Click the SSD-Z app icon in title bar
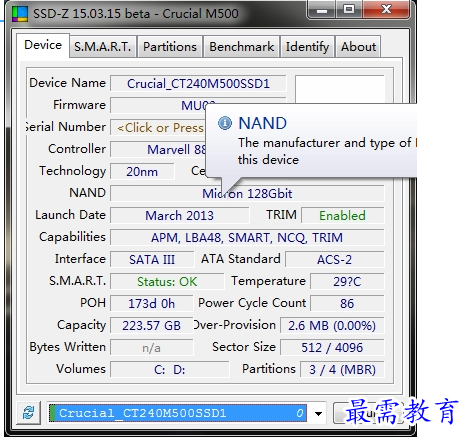This screenshot has width=467, height=443. 20,14
